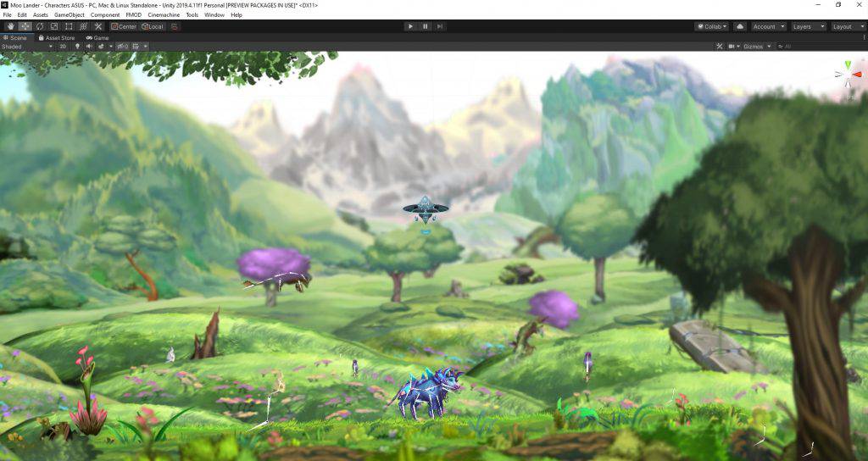The height and width of the screenshot is (461, 868).
Task: Toggle scene lighting bulb icon
Action: click(77, 47)
